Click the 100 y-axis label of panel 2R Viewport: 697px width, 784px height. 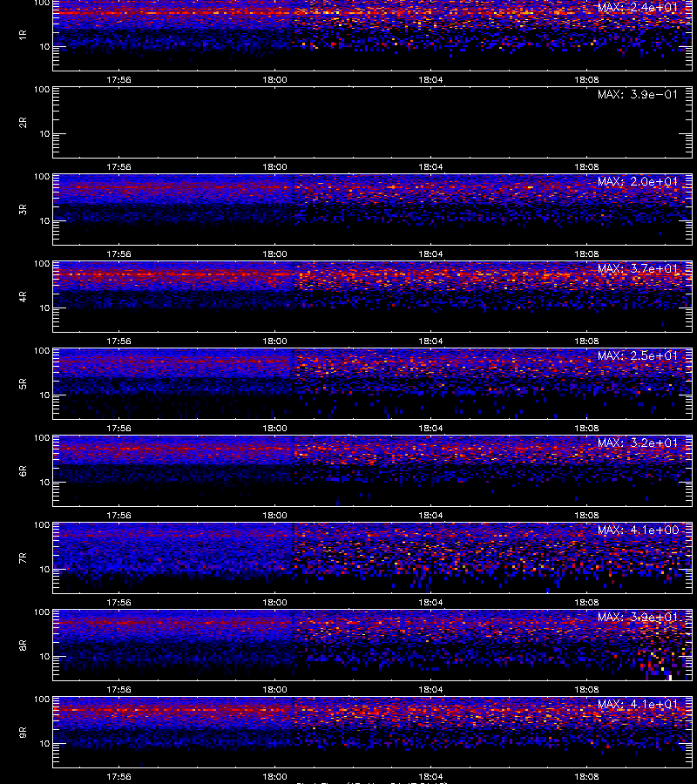pyautogui.click(x=42, y=90)
